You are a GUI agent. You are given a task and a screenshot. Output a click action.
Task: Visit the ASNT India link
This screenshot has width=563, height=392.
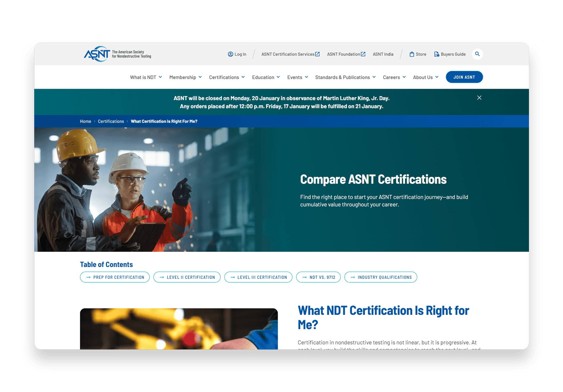tap(383, 54)
